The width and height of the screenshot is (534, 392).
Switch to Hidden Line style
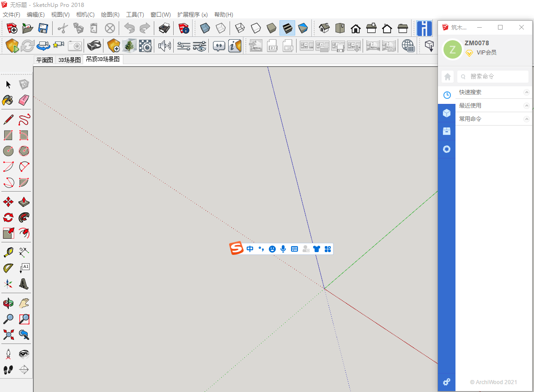[x=256, y=28]
